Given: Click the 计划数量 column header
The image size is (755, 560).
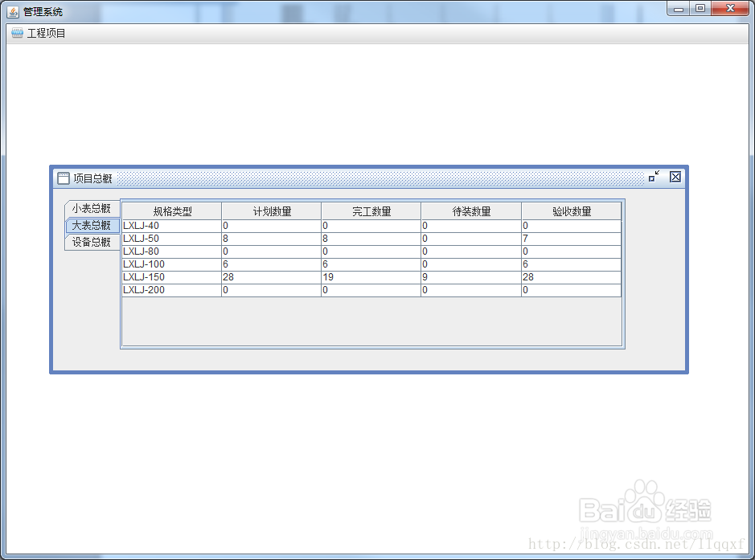Looking at the screenshot, I should click(268, 210).
